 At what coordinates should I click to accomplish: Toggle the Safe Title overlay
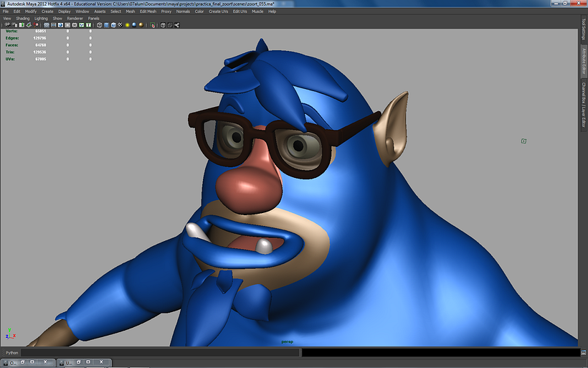88,25
